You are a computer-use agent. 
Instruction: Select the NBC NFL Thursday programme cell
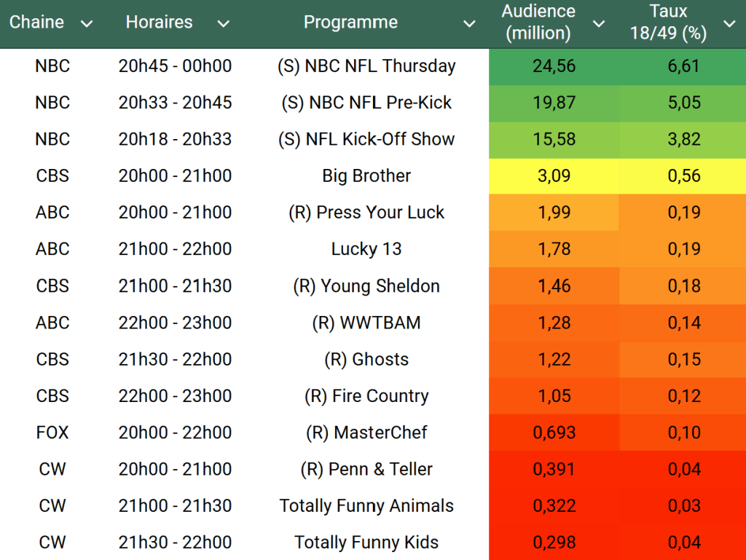tap(366, 66)
